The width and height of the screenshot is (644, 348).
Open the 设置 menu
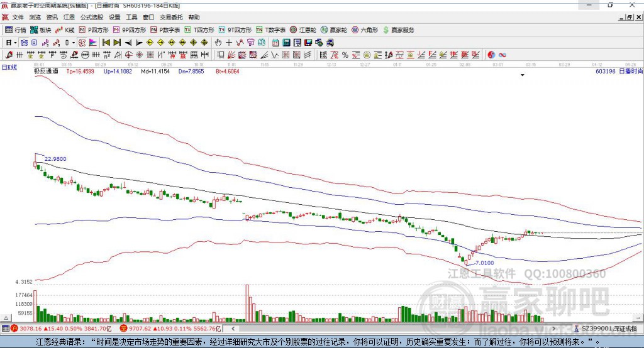tap(114, 17)
